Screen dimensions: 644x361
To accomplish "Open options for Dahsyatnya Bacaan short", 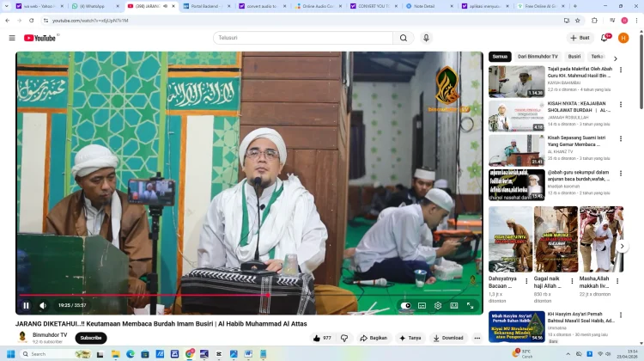I will coord(526,281).
